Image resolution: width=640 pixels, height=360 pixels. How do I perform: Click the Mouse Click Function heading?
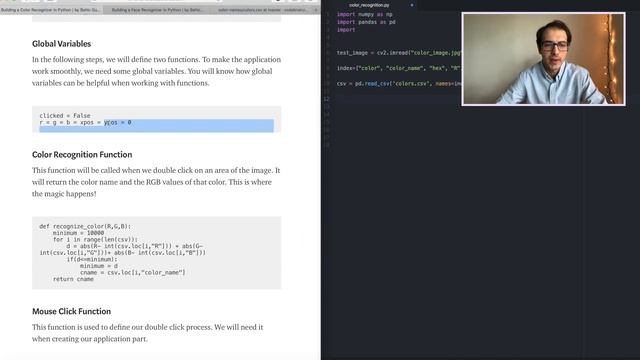71,311
